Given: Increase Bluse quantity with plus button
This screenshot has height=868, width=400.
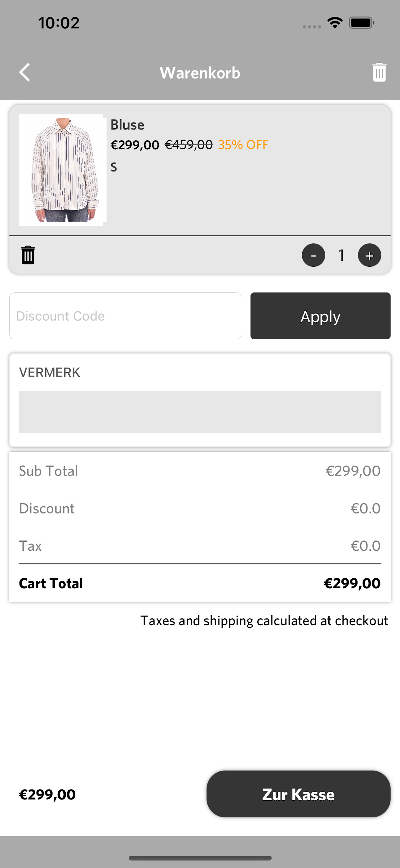Looking at the screenshot, I should point(369,255).
